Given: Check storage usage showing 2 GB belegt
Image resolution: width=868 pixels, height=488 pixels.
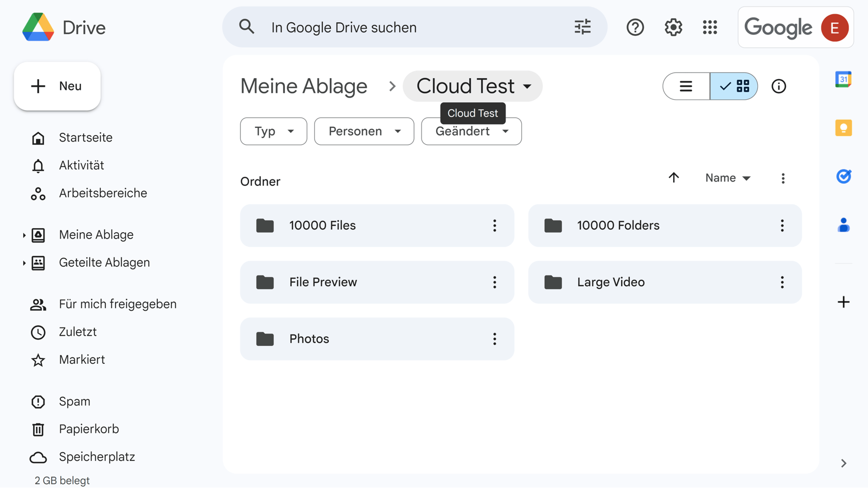Looking at the screenshot, I should tap(61, 480).
